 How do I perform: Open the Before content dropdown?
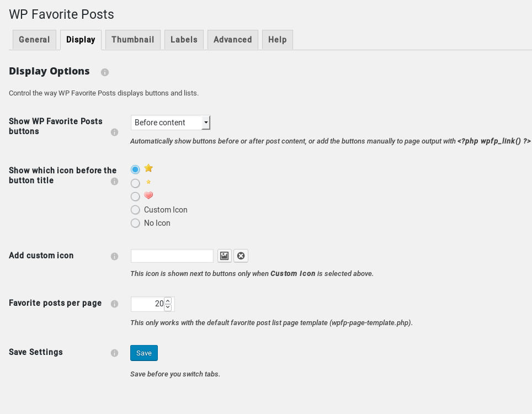[x=171, y=123]
